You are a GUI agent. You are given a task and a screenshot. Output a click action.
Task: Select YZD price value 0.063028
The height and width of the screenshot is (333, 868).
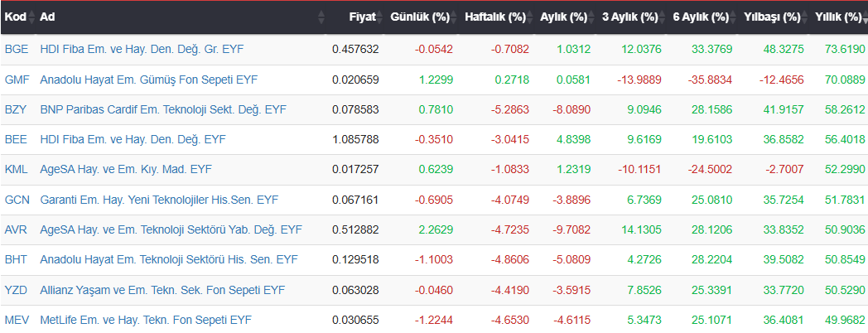click(x=355, y=290)
